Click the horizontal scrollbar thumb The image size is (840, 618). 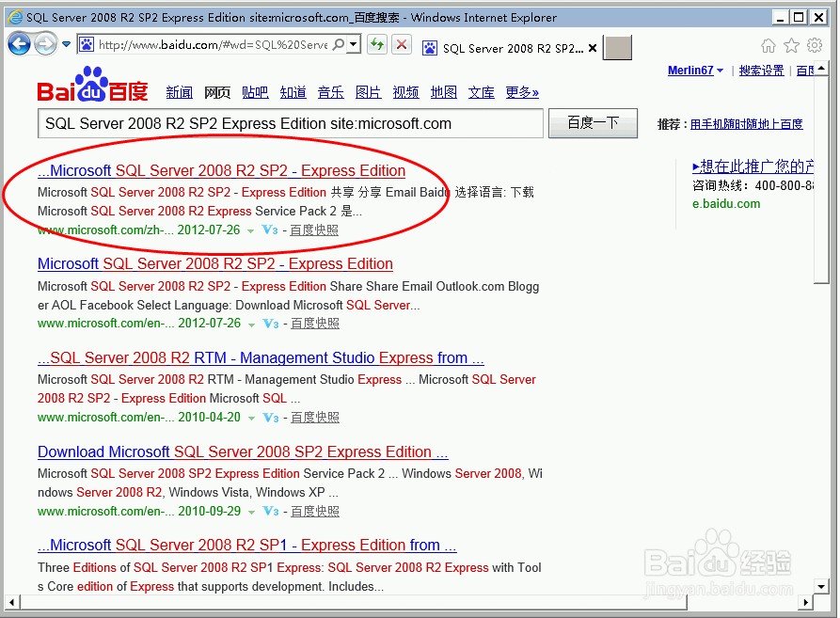click(354, 602)
